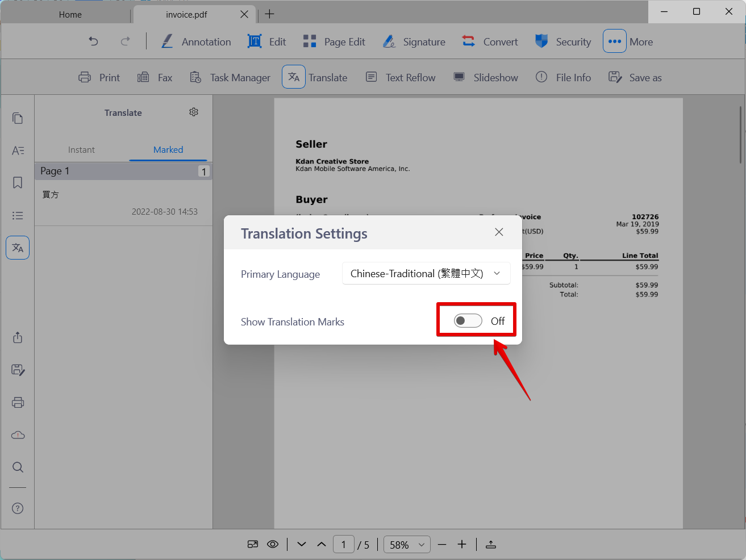Click the page display mode icon
The width and height of the screenshot is (746, 560).
coord(253,544)
